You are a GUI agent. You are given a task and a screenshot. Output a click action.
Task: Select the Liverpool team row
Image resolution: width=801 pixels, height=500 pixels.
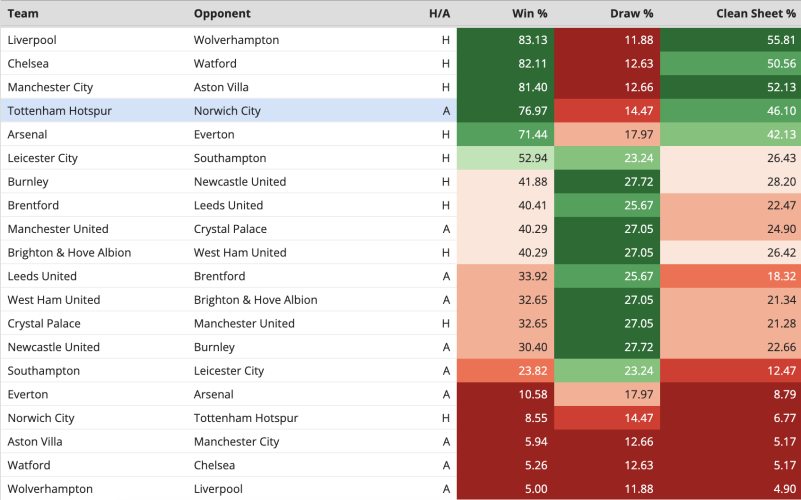coord(400,40)
